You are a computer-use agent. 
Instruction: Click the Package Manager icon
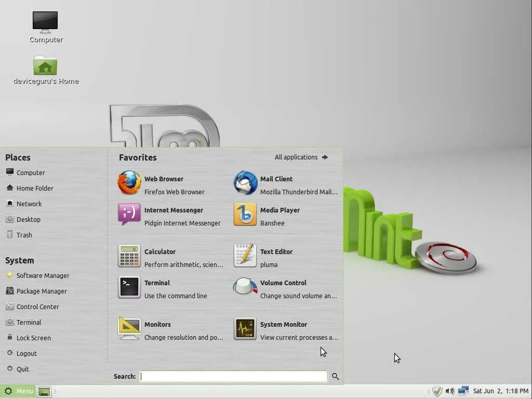[10, 291]
